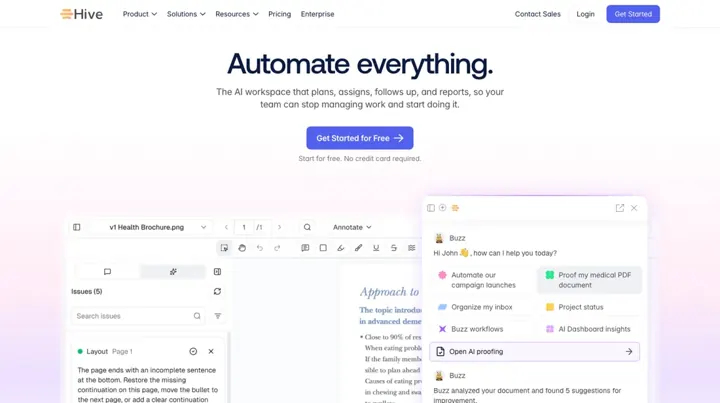The height and width of the screenshot is (403, 720).
Task: Click the Issues (5) heading
Action: point(87,291)
